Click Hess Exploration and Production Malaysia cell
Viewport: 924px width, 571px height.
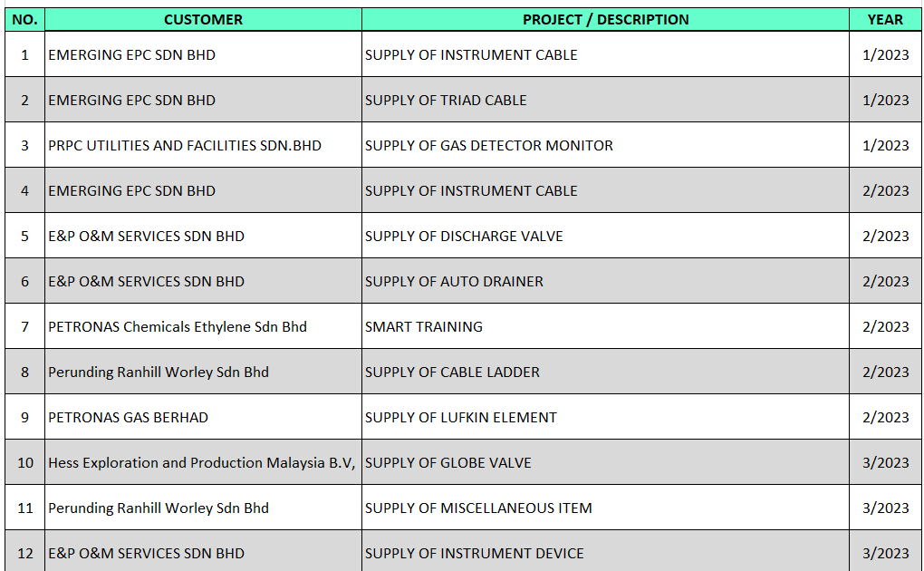pos(201,462)
